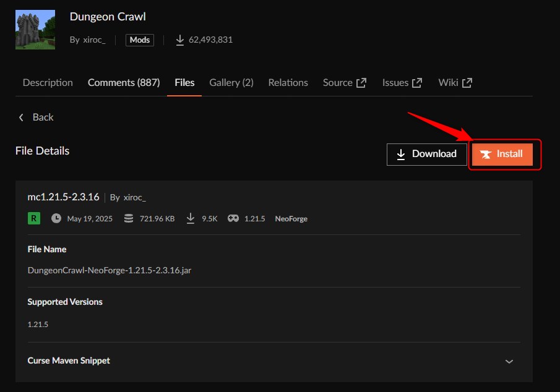The height and width of the screenshot is (392, 560).
Task: Switch to the Description tab
Action: click(x=48, y=82)
